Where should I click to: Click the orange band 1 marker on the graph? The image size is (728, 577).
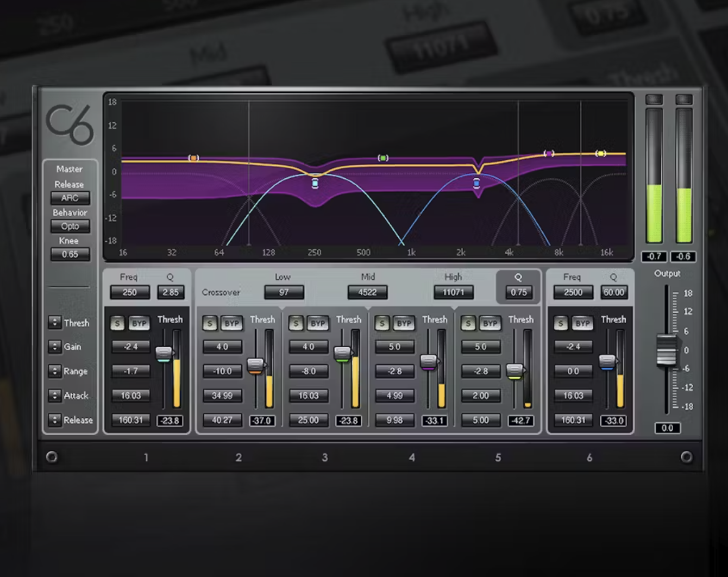tap(194, 158)
